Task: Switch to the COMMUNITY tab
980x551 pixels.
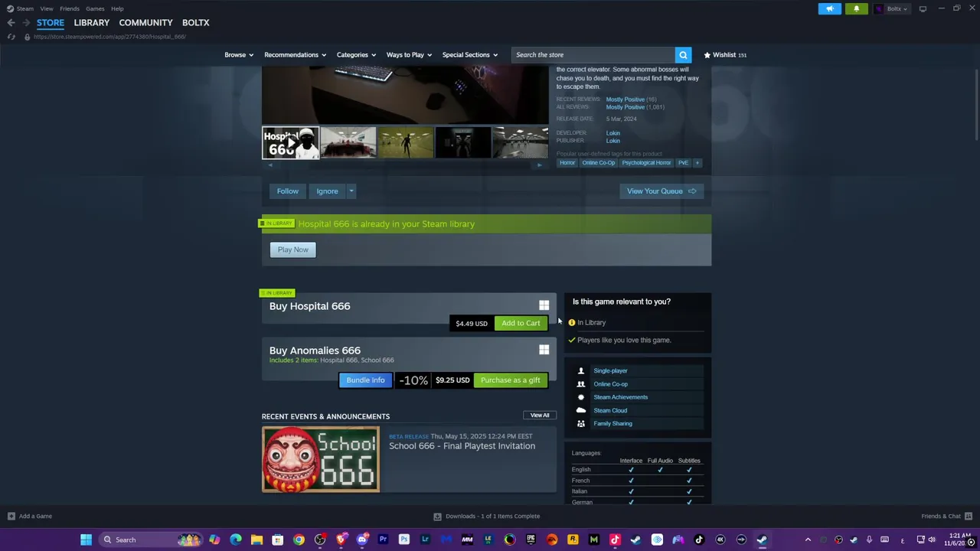Action: (145, 23)
